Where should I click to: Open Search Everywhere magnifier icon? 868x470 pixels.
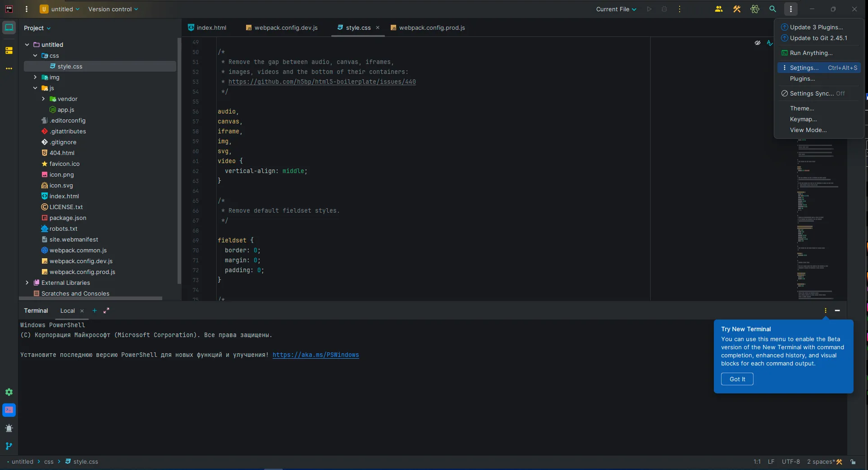click(772, 9)
